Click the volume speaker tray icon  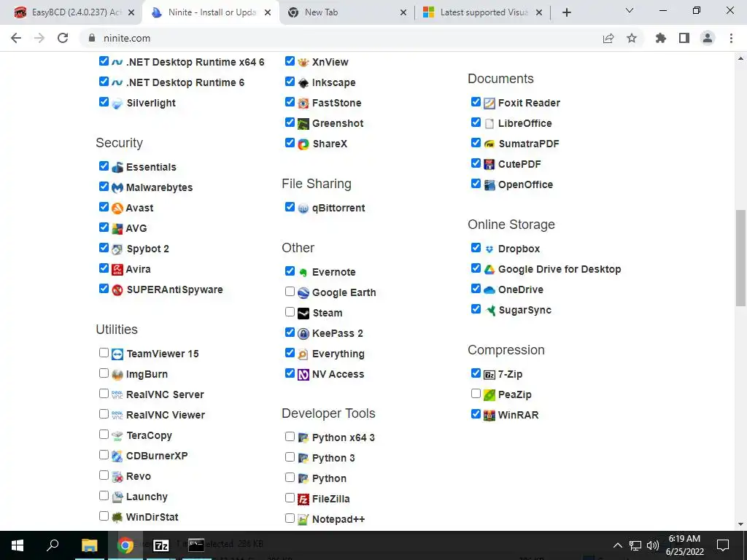tap(653, 545)
